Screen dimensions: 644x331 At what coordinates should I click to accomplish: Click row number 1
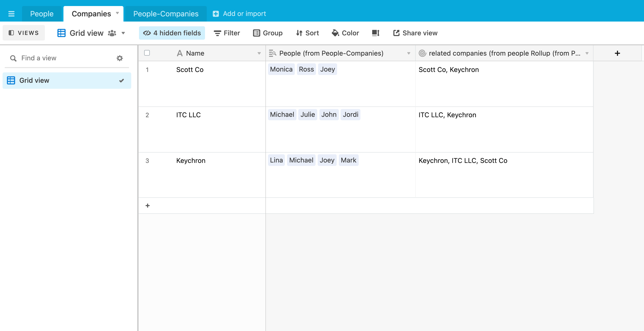[147, 70]
